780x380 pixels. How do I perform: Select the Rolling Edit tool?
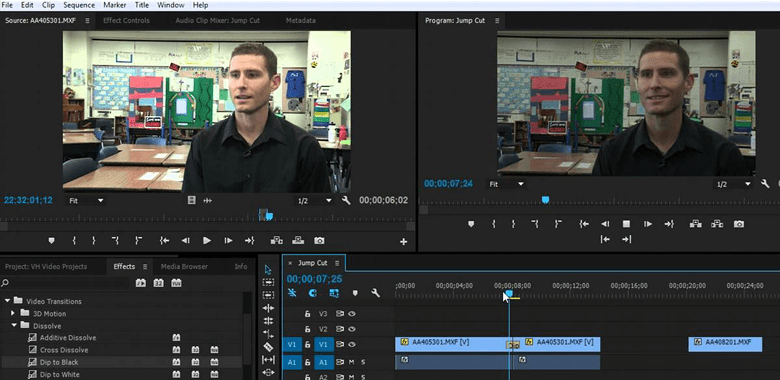point(268,321)
